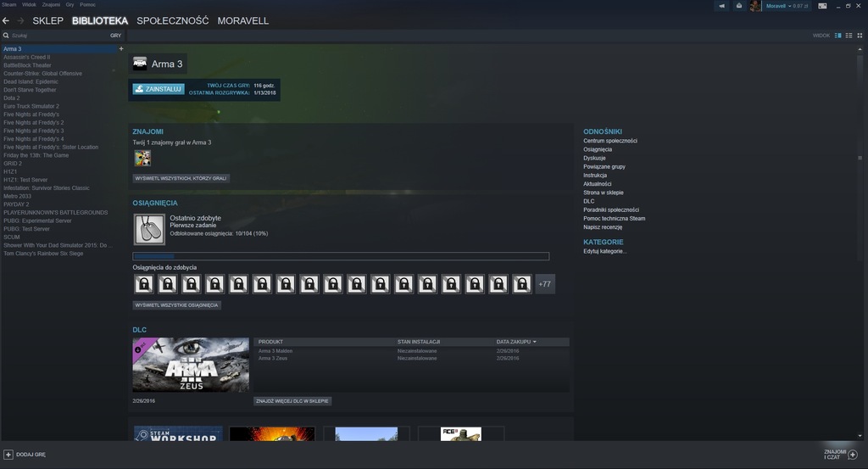Open the Steam menu
Screen dimensions: 868x469
(8, 4)
